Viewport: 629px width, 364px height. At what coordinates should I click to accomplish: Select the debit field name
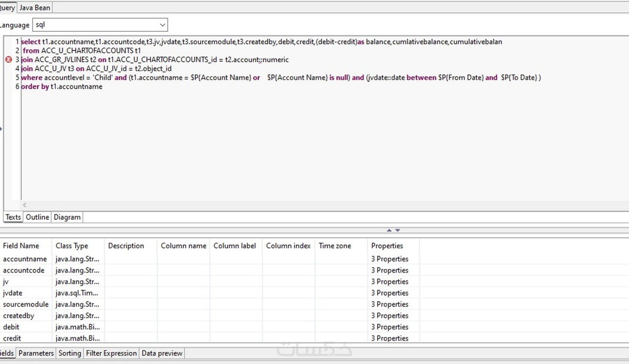click(x=11, y=327)
